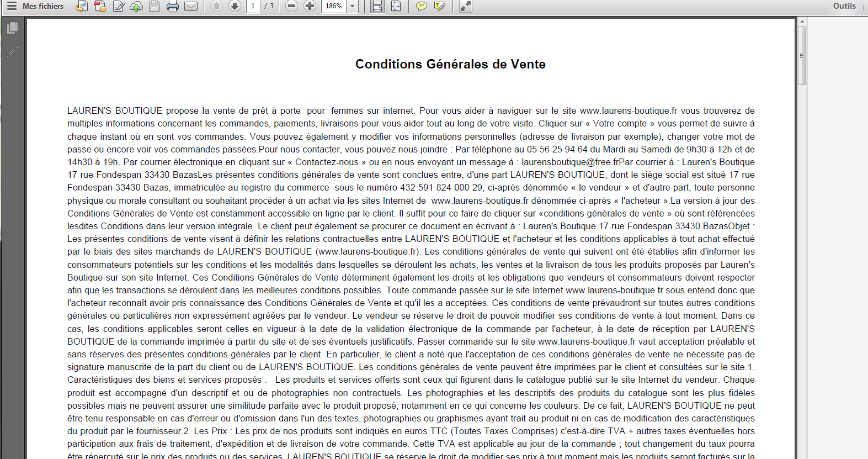Click the phone number 05 56 25 94 64
Image resolution: width=868 pixels, height=459 pixels.
pyautogui.click(x=557, y=150)
